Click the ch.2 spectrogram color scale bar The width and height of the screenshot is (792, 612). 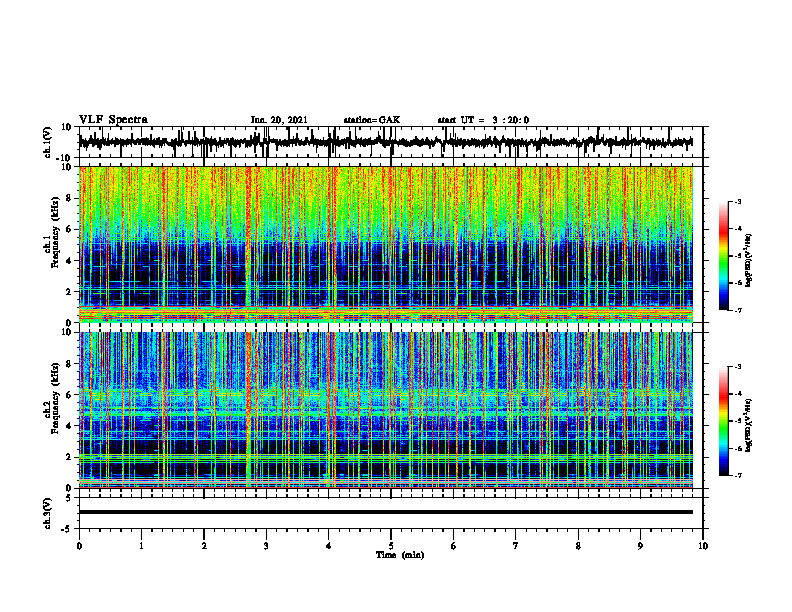click(x=723, y=421)
